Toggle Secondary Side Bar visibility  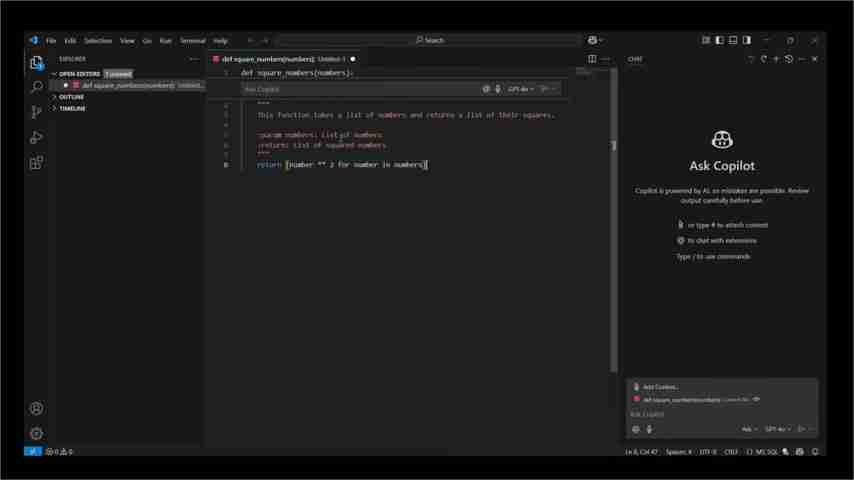tap(747, 40)
